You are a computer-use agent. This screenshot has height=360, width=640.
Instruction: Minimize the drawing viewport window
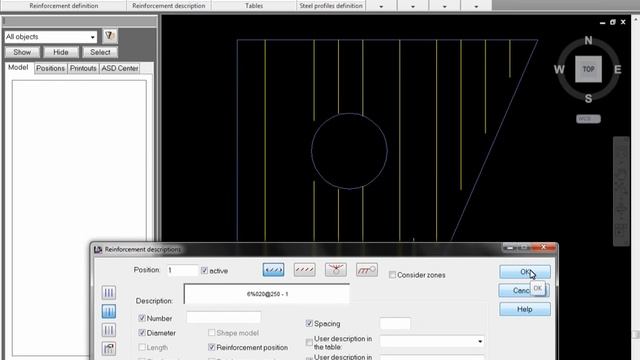602,22
